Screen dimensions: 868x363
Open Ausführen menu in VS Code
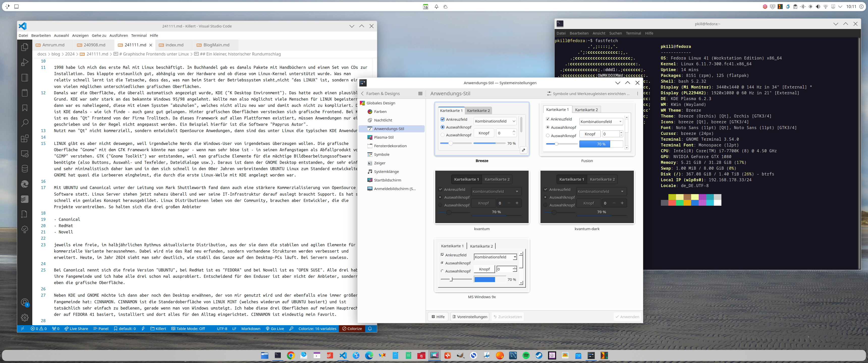pos(119,35)
